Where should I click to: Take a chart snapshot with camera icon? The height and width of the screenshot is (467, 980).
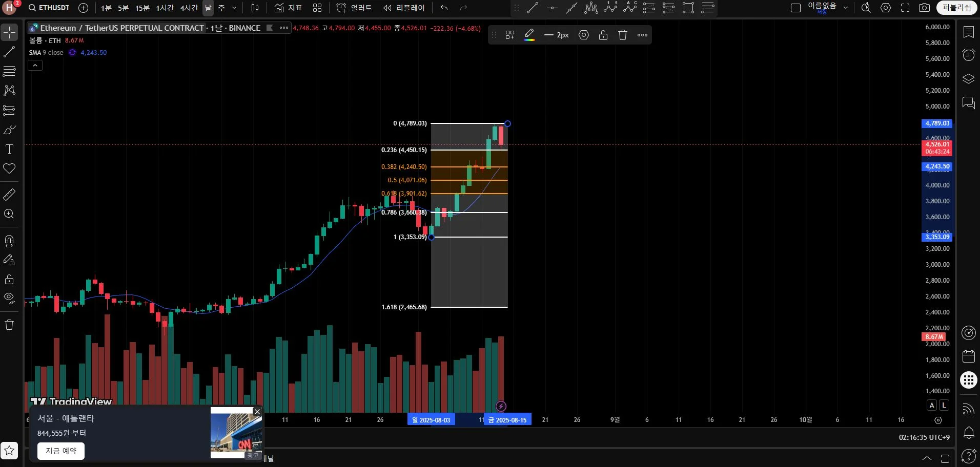click(924, 8)
